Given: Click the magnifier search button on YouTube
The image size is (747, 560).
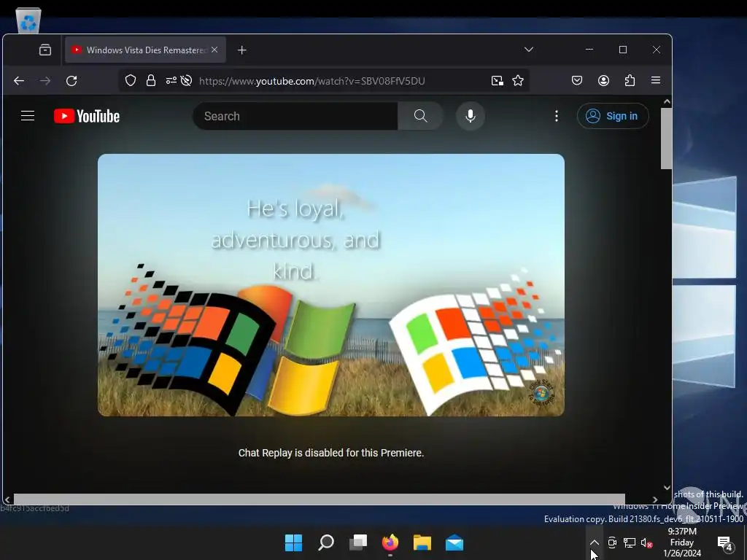Looking at the screenshot, I should [421, 116].
